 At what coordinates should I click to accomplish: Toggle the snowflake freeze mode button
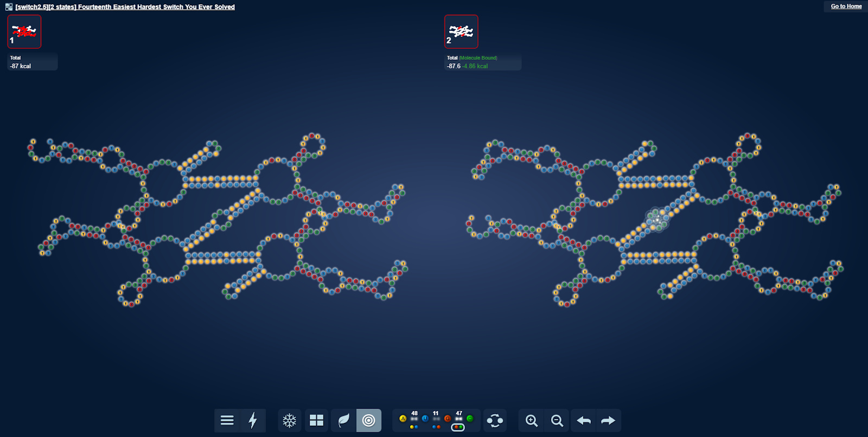(290, 420)
